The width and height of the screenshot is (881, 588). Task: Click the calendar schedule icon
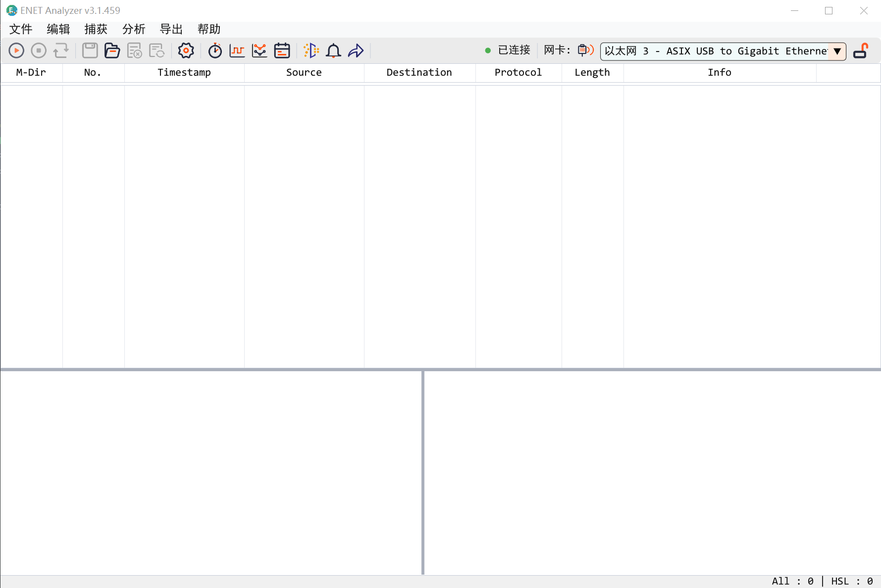click(x=282, y=50)
